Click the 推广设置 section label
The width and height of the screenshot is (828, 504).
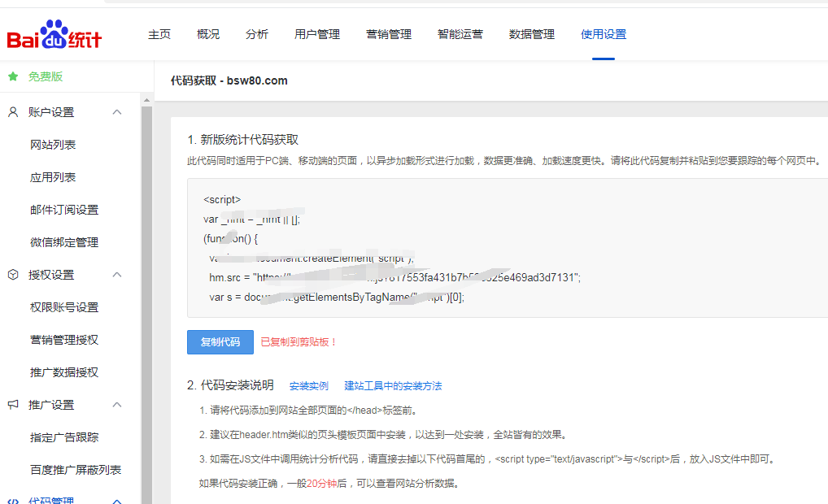(x=51, y=404)
